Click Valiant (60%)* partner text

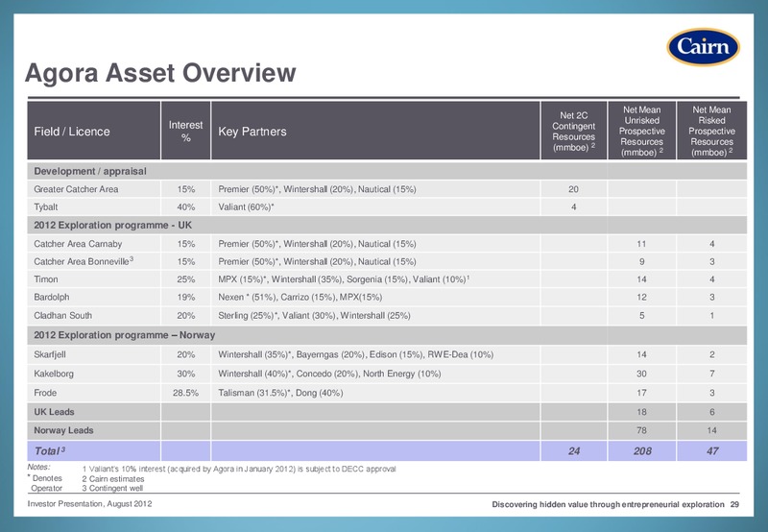coord(246,206)
